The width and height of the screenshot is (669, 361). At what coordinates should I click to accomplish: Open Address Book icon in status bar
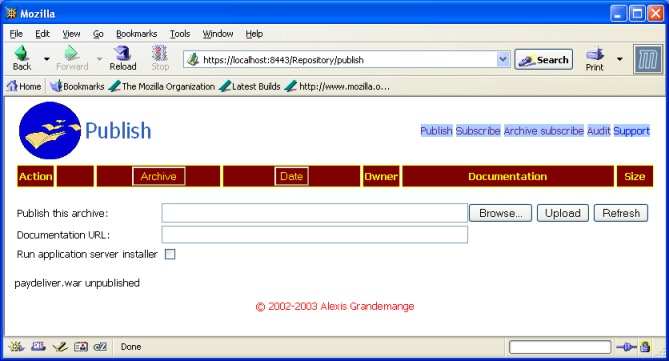click(81, 347)
